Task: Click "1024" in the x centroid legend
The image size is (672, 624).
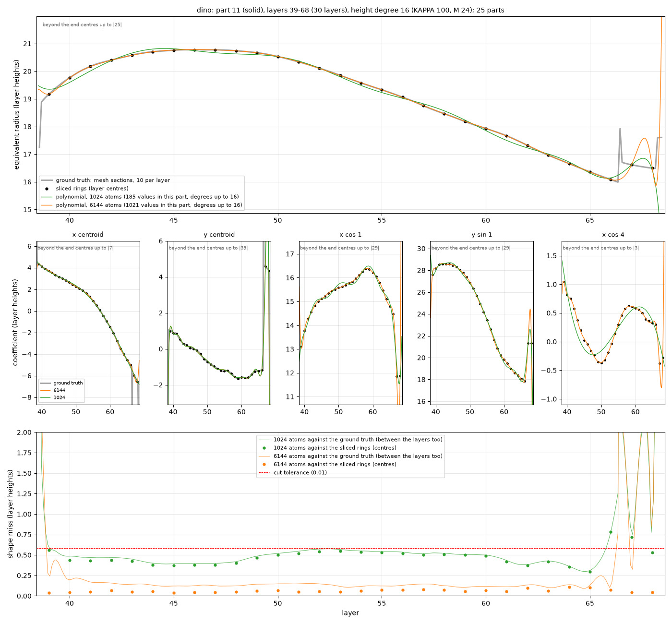Action: pyautogui.click(x=60, y=398)
